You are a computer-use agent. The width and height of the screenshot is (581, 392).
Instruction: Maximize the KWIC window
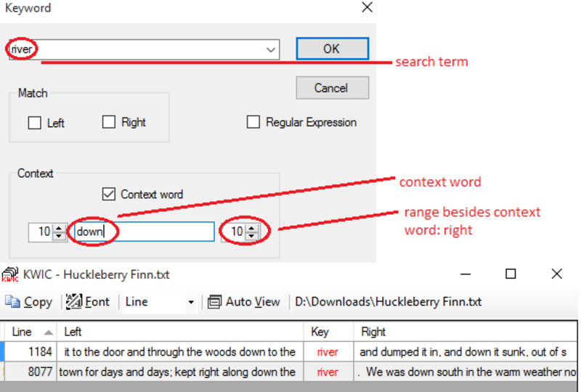point(511,274)
